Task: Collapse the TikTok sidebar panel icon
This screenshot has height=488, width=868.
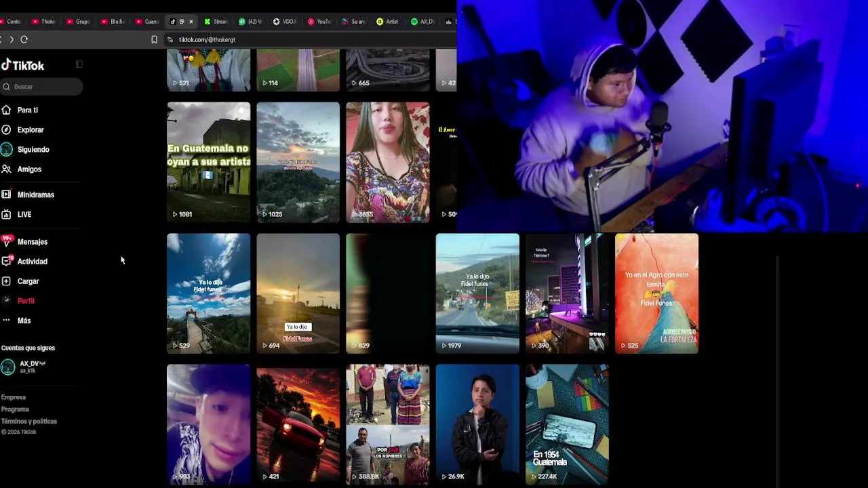Action: coord(79,64)
